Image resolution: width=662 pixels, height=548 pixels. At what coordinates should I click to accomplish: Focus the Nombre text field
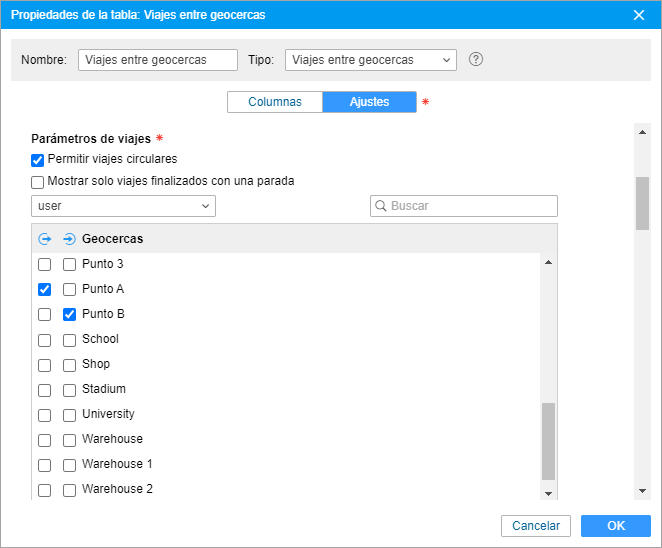[158, 60]
